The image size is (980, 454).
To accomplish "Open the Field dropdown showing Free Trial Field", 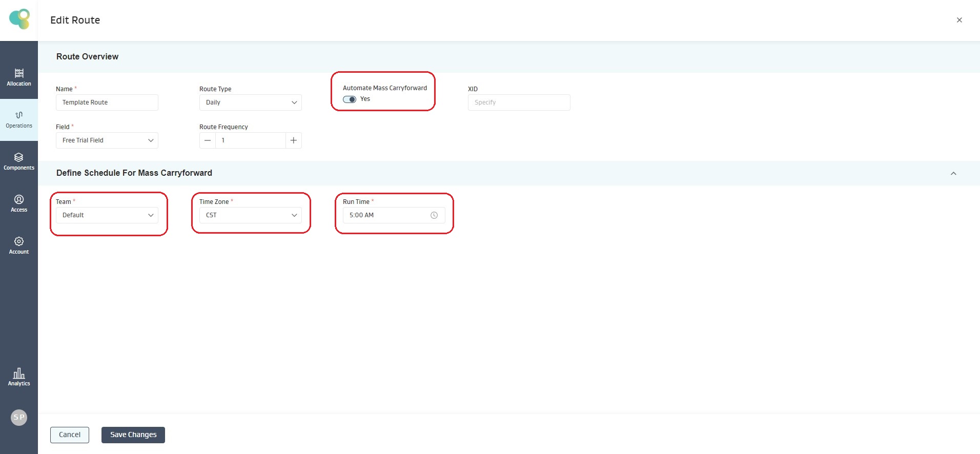I will 107,140.
